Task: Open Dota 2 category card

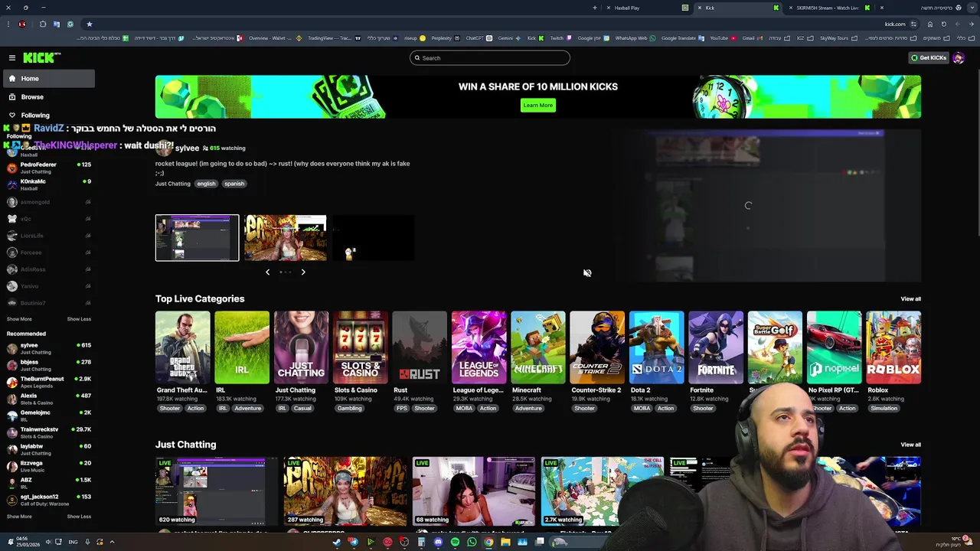Action: [x=657, y=347]
